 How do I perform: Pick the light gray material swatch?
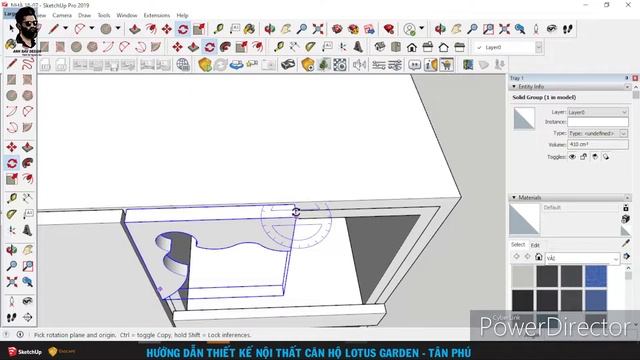pyautogui.click(x=523, y=276)
